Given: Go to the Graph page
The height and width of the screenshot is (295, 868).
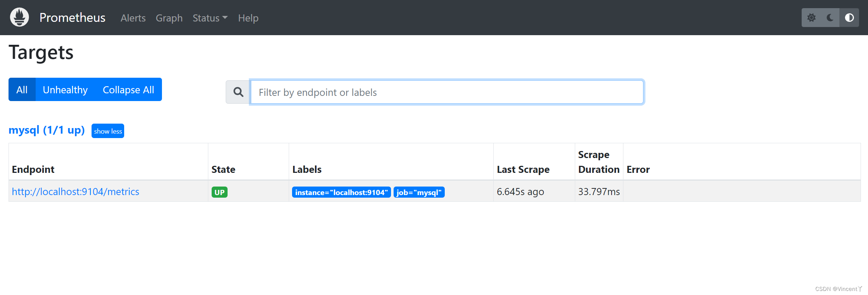Looking at the screenshot, I should pos(169,18).
